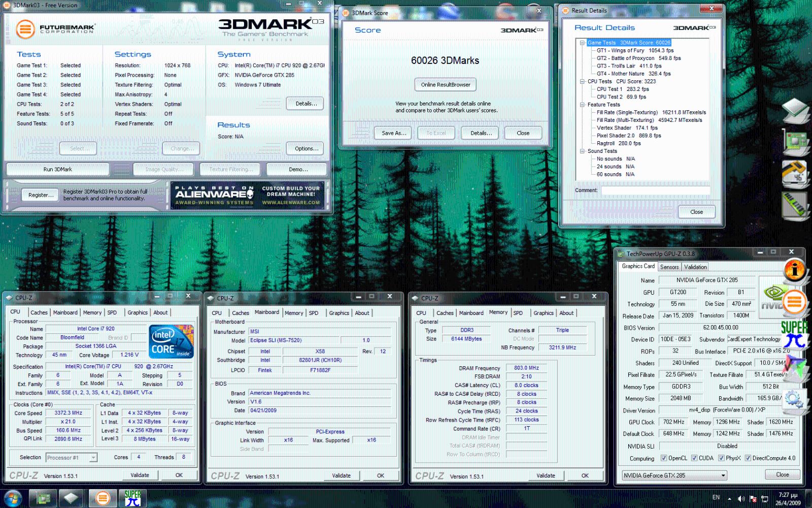Image resolution: width=812 pixels, height=508 pixels.
Task: Click the 3DMark Score window title icon
Action: [346, 13]
